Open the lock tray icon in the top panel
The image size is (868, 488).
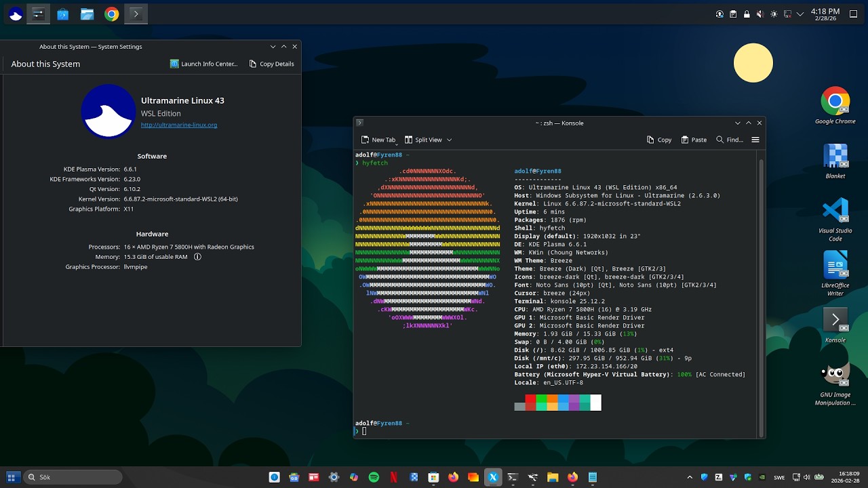(x=747, y=14)
